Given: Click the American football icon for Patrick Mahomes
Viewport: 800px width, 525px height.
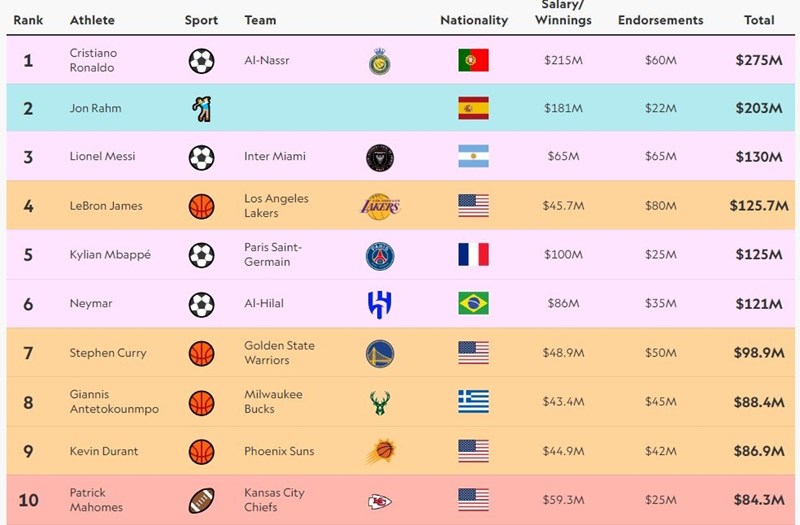Looking at the screenshot, I should (x=201, y=500).
